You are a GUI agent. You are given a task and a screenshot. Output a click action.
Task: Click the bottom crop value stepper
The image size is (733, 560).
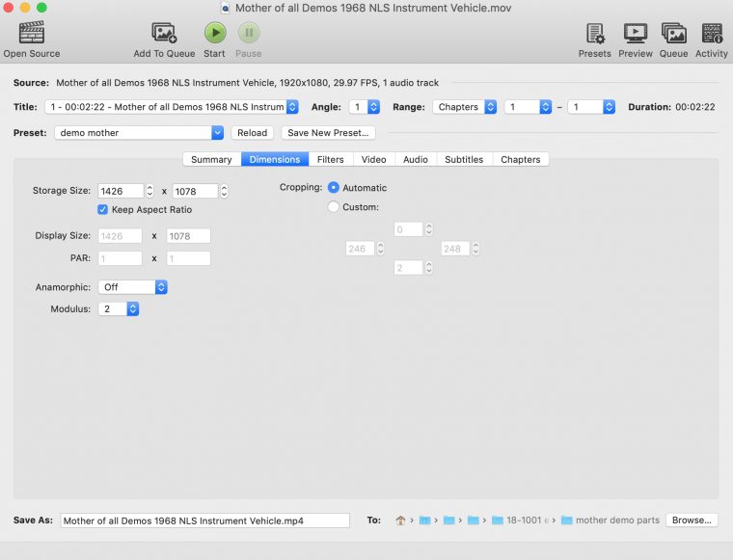(x=428, y=268)
